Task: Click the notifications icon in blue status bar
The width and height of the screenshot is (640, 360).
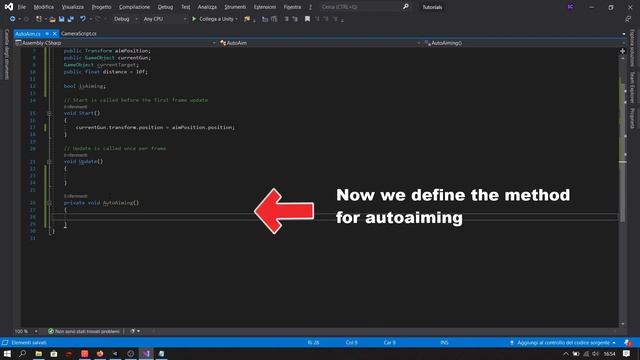Action: [x=628, y=342]
